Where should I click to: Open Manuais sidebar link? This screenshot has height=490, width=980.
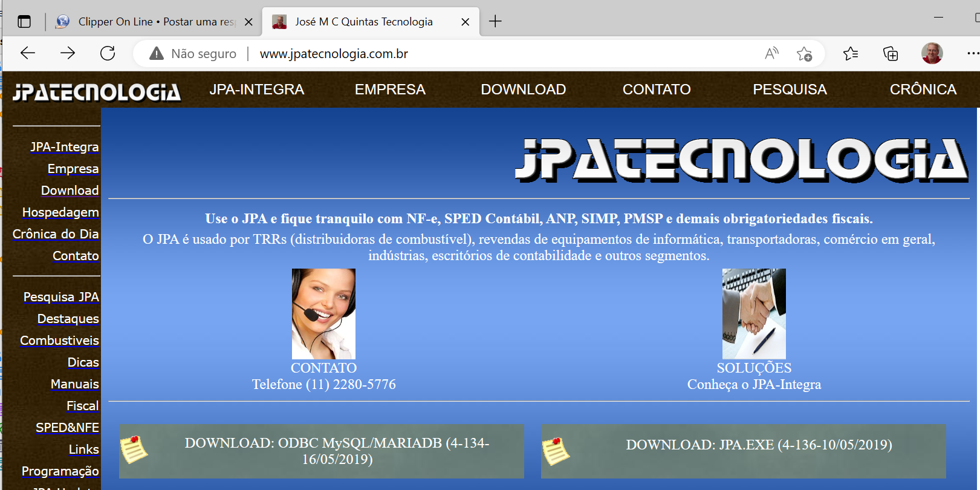click(x=75, y=384)
